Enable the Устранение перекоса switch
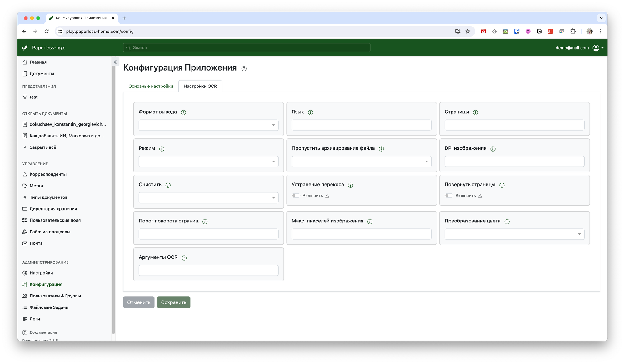The width and height of the screenshot is (625, 364). click(296, 196)
